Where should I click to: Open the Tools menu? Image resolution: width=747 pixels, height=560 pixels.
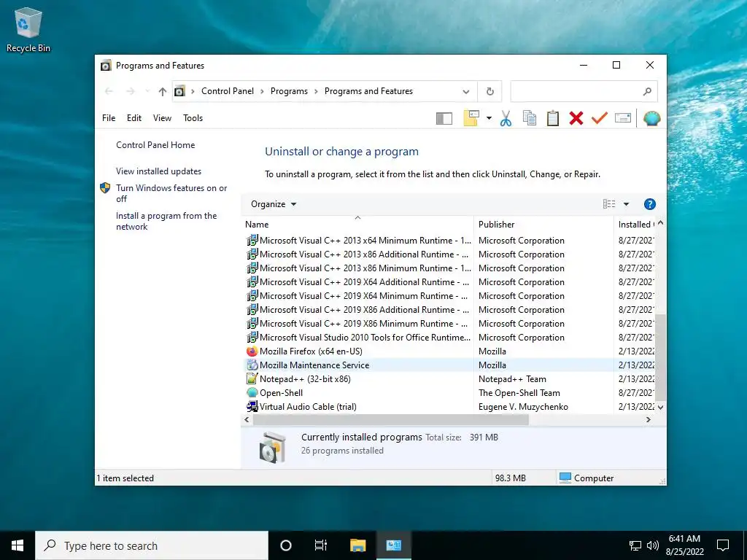coord(193,118)
